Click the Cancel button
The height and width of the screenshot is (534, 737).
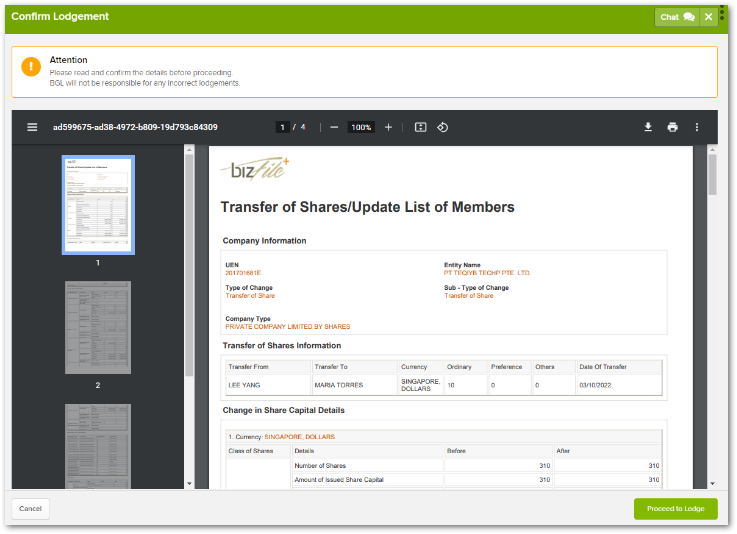(x=31, y=509)
